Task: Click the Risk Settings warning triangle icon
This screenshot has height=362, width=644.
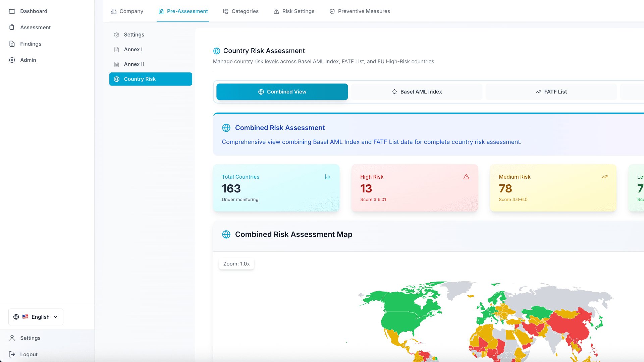Action: pos(276,11)
